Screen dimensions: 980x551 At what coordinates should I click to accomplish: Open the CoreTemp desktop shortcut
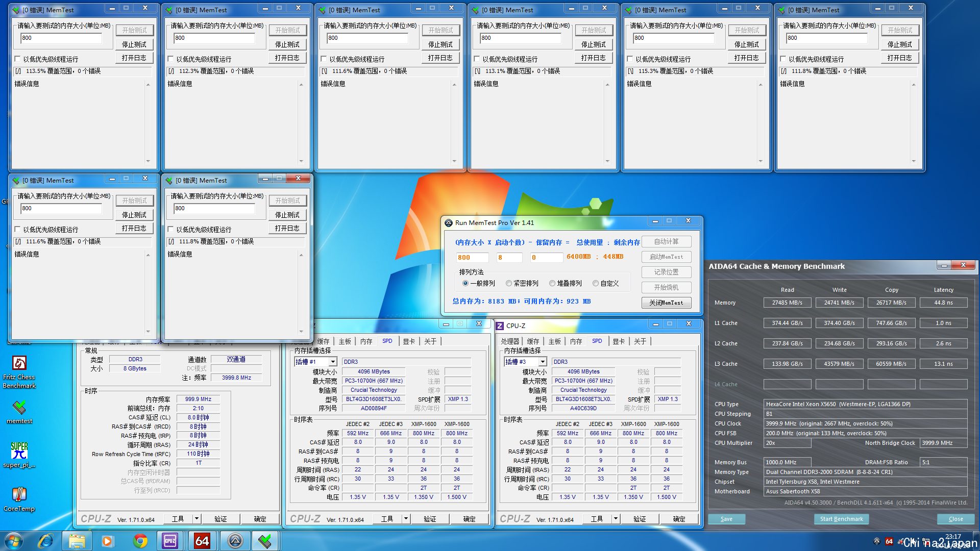(x=19, y=499)
